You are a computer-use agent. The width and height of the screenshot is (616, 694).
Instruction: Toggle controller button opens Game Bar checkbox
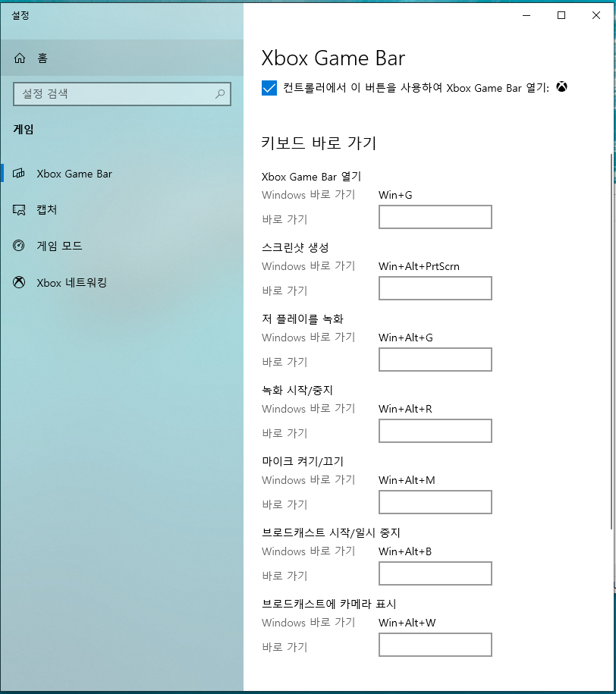tap(269, 88)
